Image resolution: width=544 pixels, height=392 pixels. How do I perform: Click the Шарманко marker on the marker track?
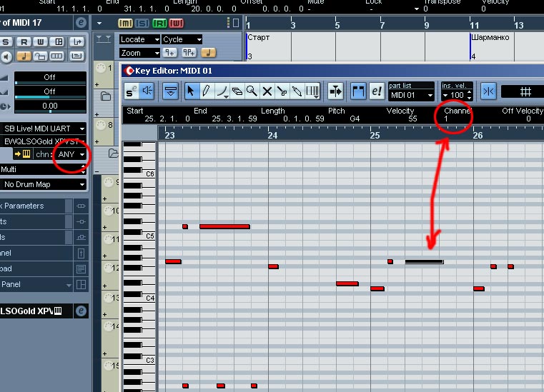point(490,37)
